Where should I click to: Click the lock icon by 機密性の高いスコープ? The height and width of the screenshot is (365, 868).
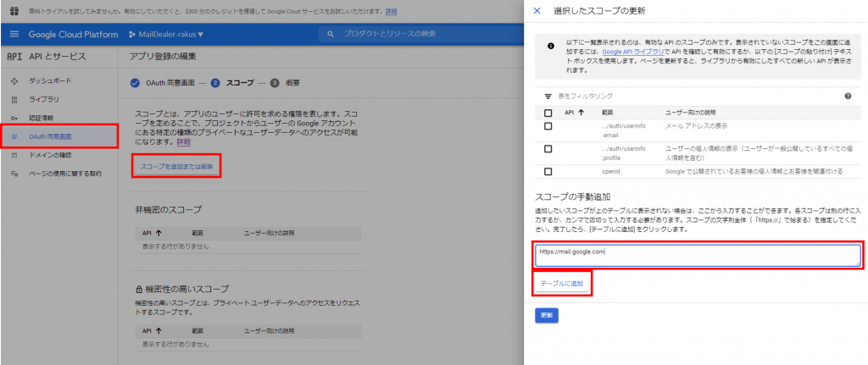tap(139, 290)
